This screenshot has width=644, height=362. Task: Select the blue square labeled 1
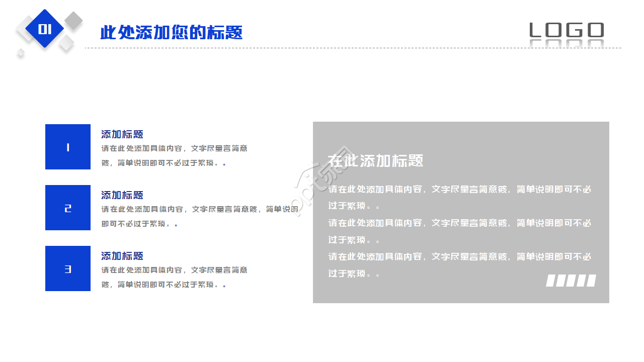click(67, 147)
